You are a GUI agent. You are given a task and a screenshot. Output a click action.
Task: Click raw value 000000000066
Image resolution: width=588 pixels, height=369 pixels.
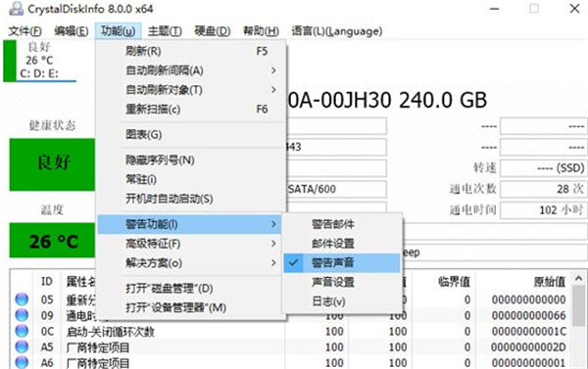(x=529, y=315)
